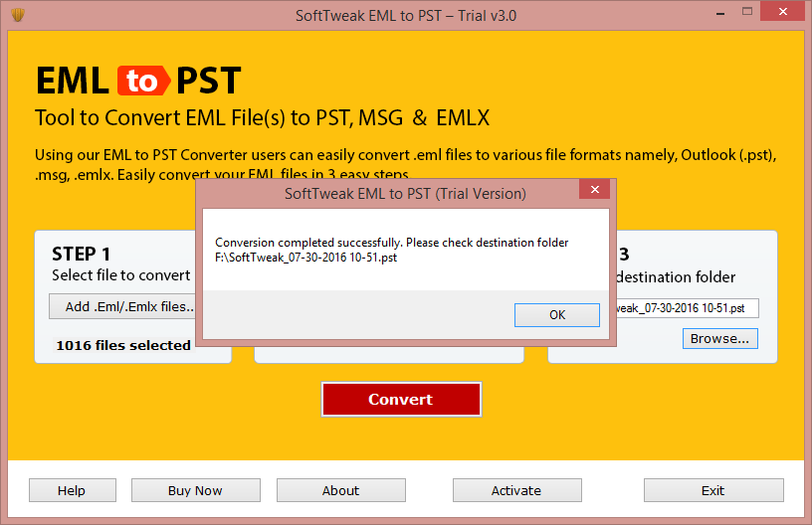
Task: Click the 'destination folder' label in step 3
Action: (x=676, y=277)
